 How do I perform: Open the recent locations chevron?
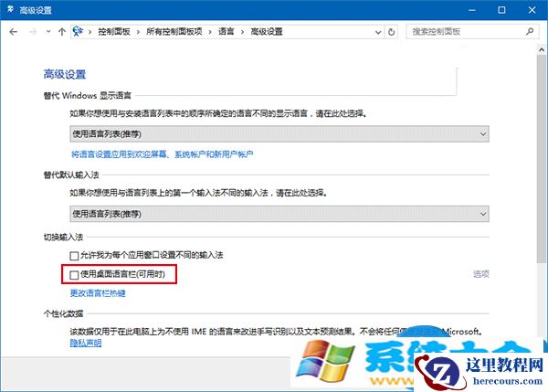coord(48,32)
